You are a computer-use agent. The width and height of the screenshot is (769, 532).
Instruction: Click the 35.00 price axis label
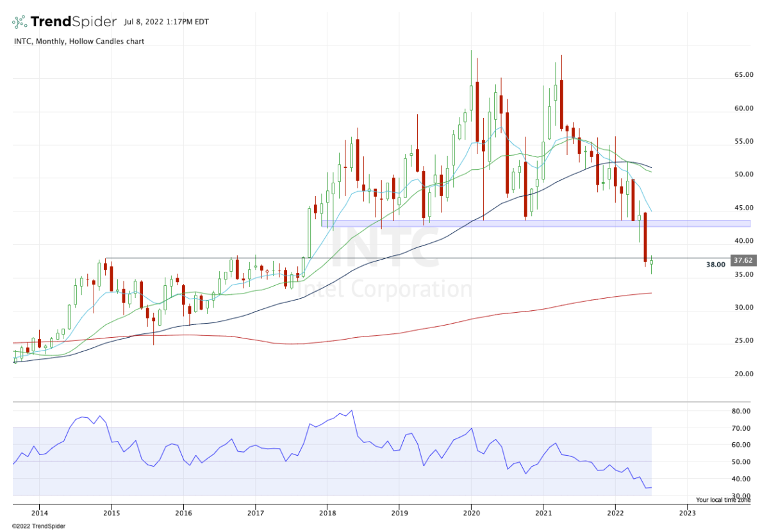743,274
